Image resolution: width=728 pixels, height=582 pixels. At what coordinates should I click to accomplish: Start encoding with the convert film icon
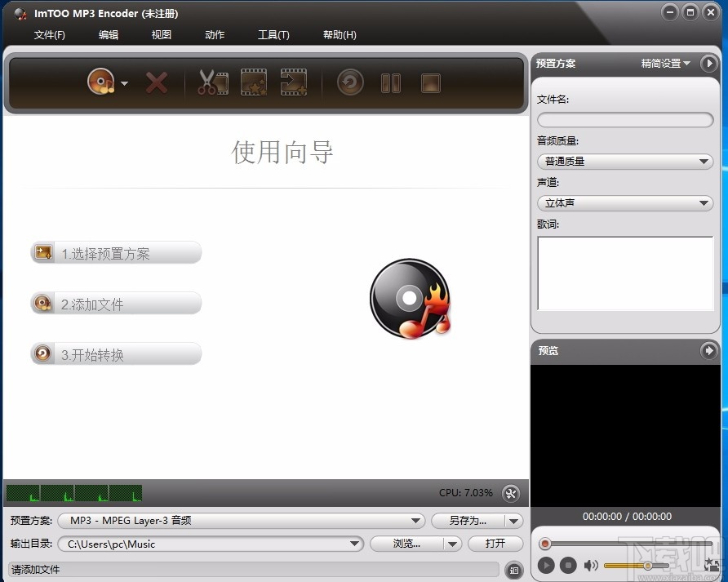click(x=294, y=82)
